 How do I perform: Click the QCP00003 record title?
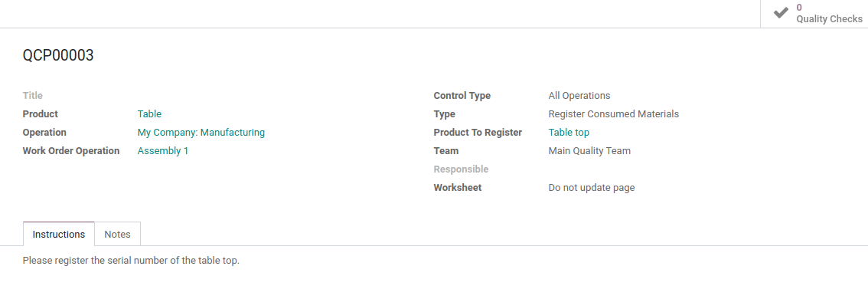(x=58, y=55)
